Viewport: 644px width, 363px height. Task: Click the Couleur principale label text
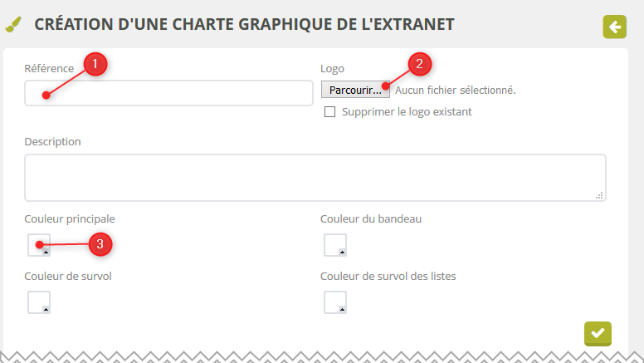(x=70, y=218)
